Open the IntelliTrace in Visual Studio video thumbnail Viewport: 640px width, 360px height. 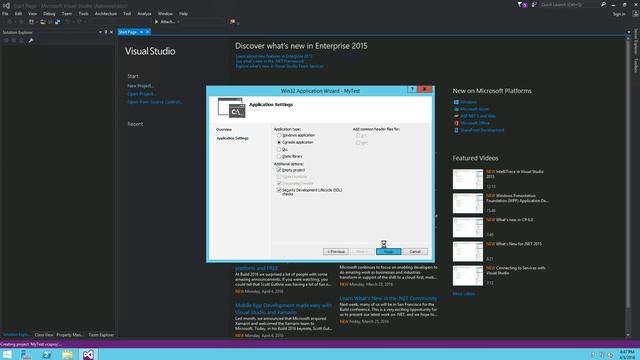(468, 179)
